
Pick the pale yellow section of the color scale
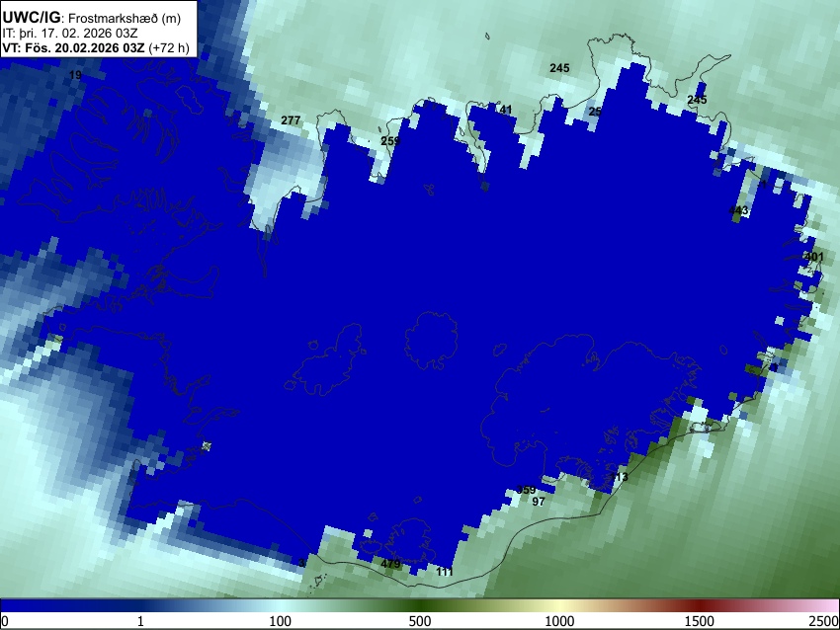pyautogui.click(x=559, y=605)
